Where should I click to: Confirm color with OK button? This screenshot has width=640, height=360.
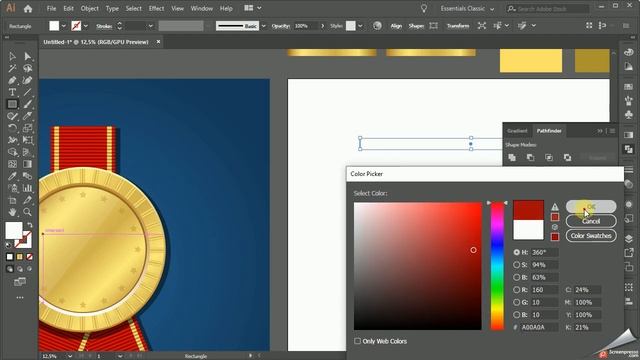point(591,207)
